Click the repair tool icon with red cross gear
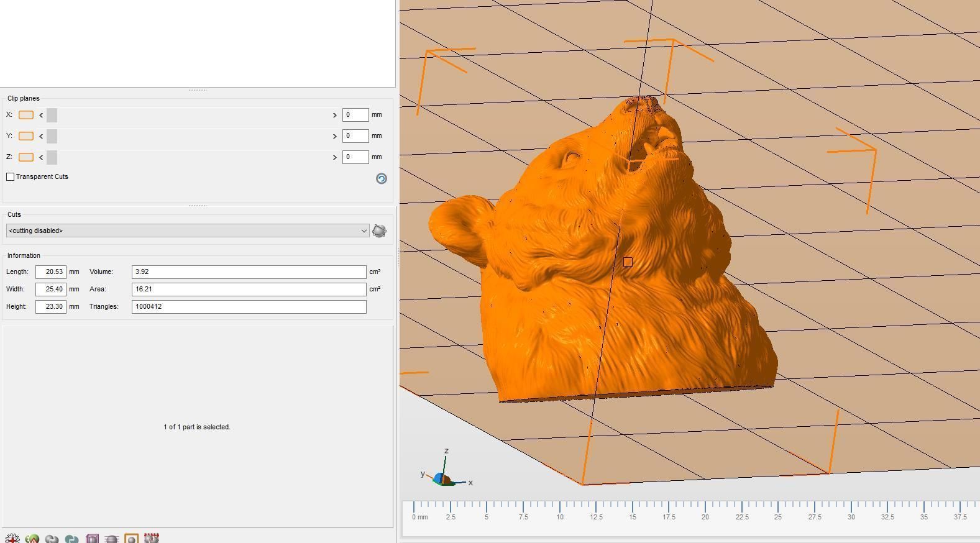980x543 pixels. 12,539
